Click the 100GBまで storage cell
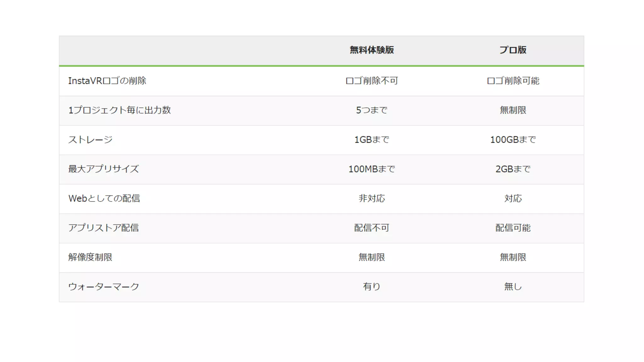Screen dimensions: 644x362 513,140
